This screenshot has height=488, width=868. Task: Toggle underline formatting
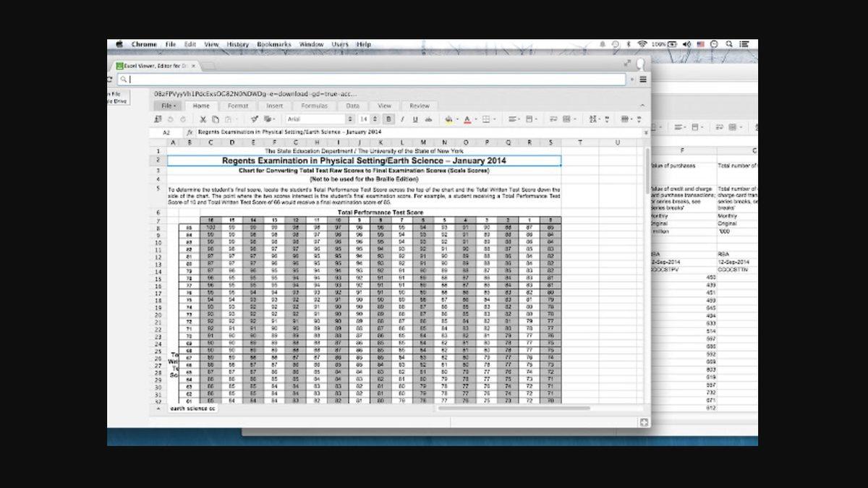click(x=415, y=118)
